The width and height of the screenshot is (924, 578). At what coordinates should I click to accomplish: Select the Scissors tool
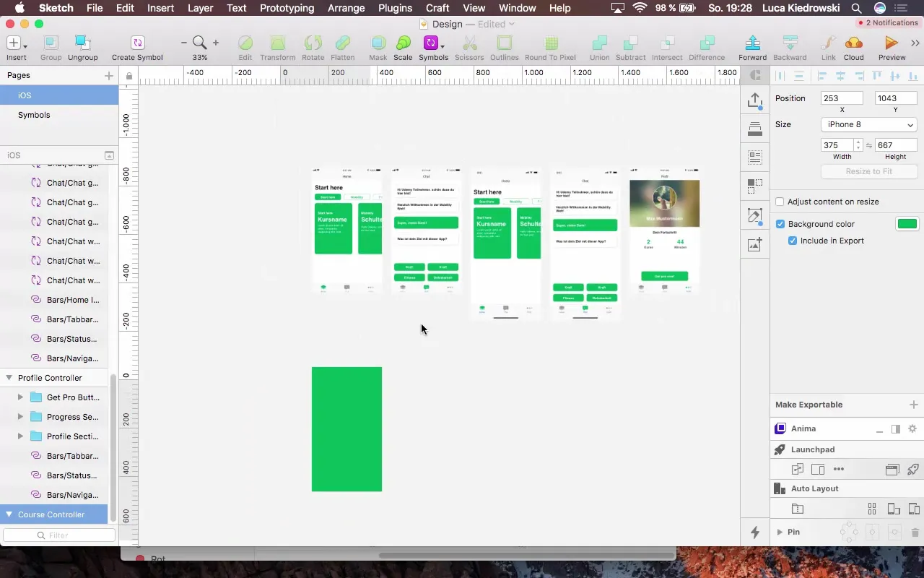(469, 43)
